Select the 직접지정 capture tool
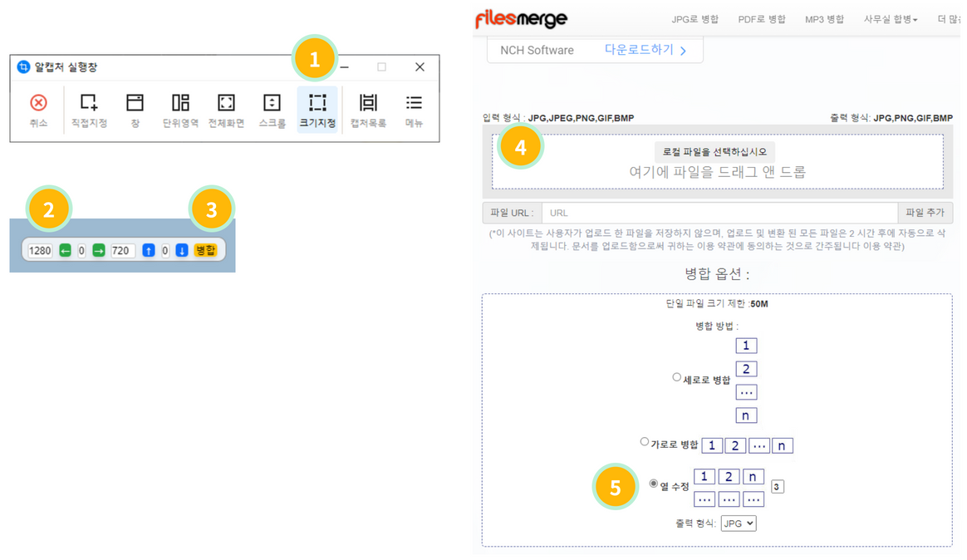The height and width of the screenshot is (560, 967). pos(89,103)
